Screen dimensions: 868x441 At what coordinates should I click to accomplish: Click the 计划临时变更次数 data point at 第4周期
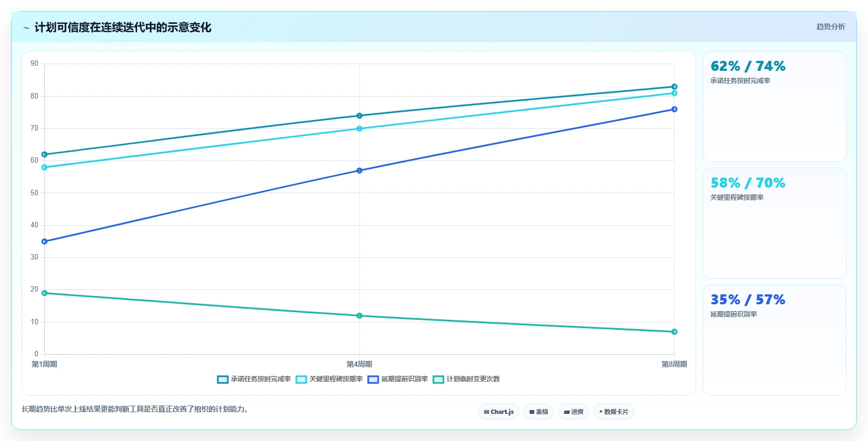point(359,316)
